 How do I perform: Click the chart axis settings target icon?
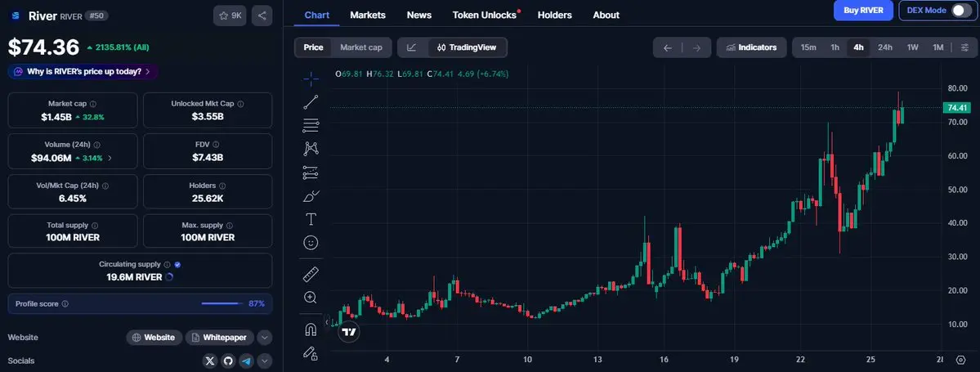pos(961,360)
